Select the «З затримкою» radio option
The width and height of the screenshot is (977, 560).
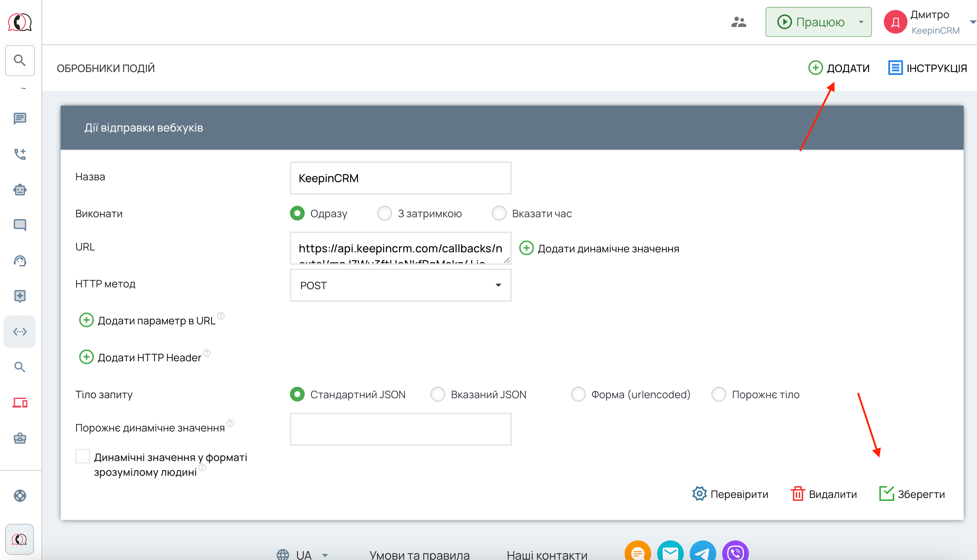click(x=385, y=213)
